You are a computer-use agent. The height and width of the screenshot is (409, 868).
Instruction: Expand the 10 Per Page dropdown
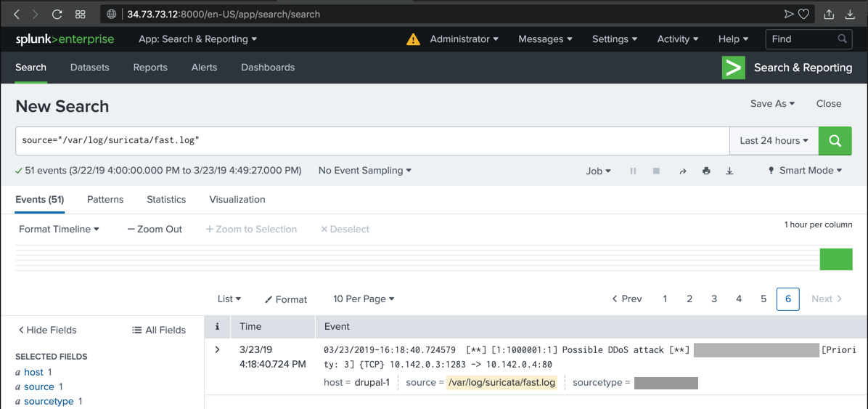point(364,299)
